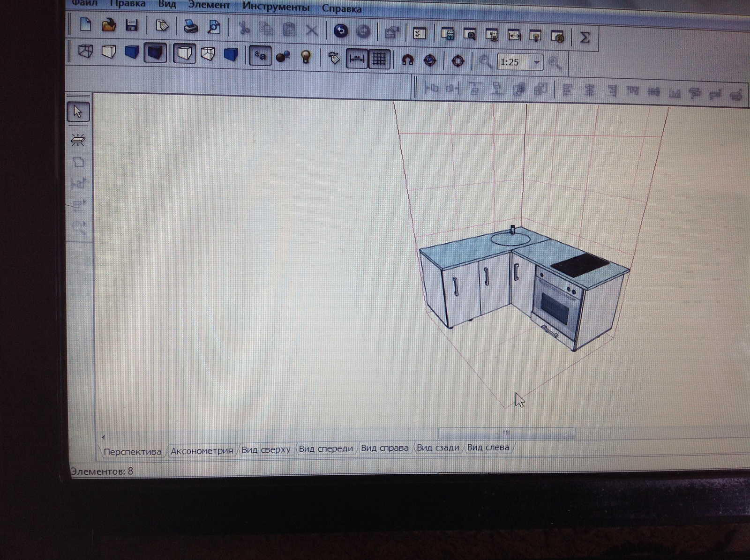Click inside the 1:25 scale field
This screenshot has height=560, width=750.
point(514,62)
